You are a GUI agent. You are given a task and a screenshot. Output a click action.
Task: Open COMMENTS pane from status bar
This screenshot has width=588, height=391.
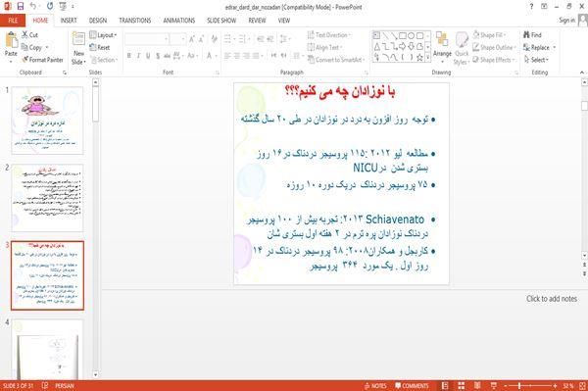[x=412, y=386]
